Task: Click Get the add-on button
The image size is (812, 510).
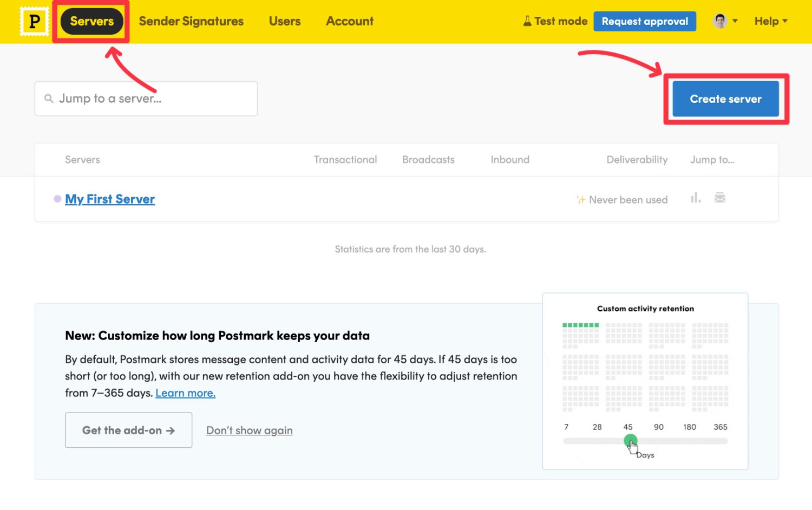Action: pos(128,430)
